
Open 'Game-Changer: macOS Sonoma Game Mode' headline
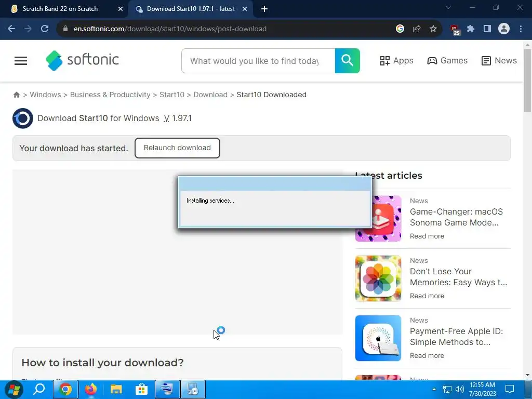[x=456, y=217]
